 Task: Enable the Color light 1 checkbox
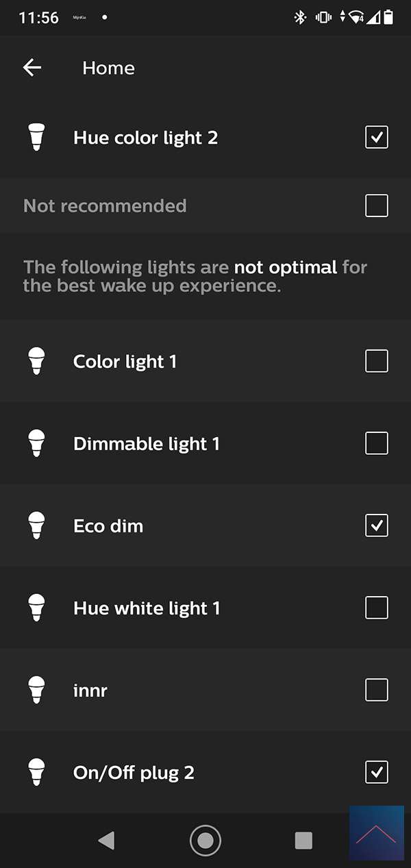pos(377,361)
